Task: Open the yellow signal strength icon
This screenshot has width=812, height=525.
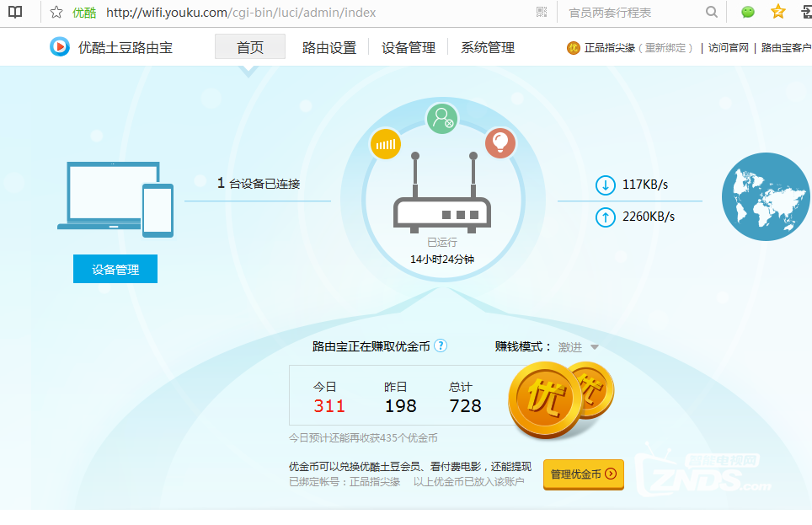Action: [385, 144]
